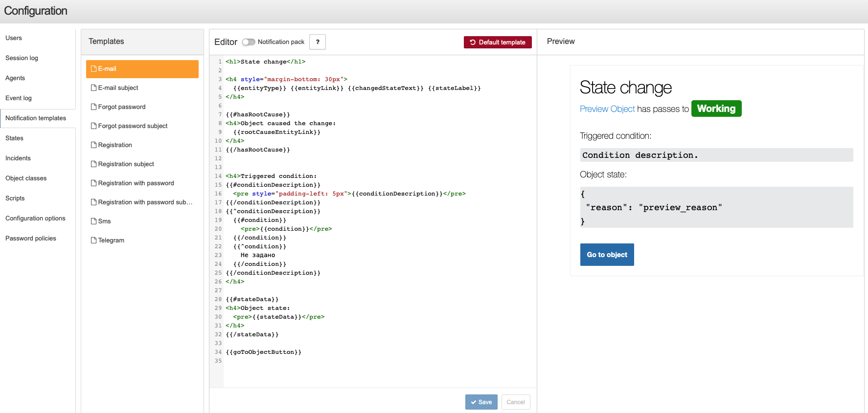Open Password policies section

31,239
